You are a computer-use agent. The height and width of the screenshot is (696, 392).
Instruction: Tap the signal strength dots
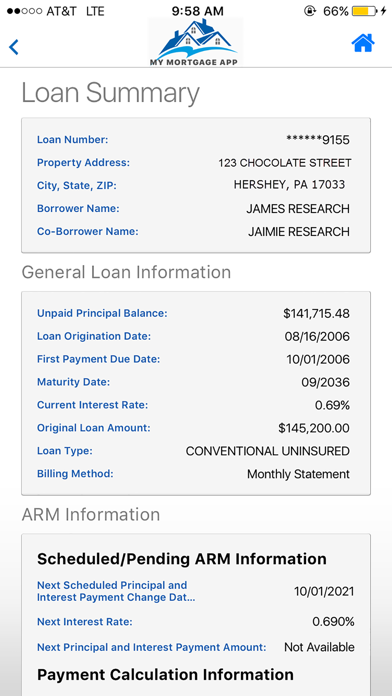(x=24, y=11)
